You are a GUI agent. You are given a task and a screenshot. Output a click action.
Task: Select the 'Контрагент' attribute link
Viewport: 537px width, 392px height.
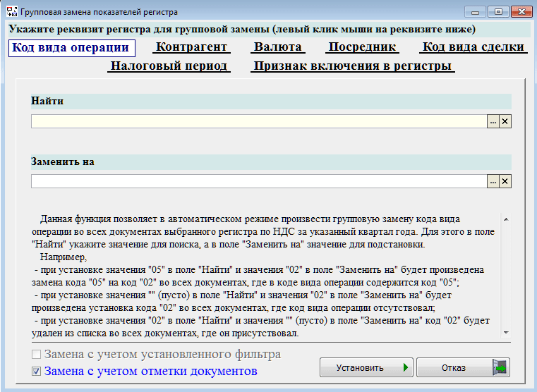pyautogui.click(x=191, y=47)
